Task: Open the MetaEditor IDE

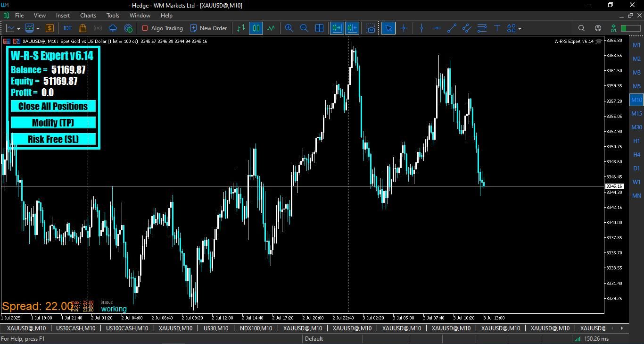Action: pos(67,28)
